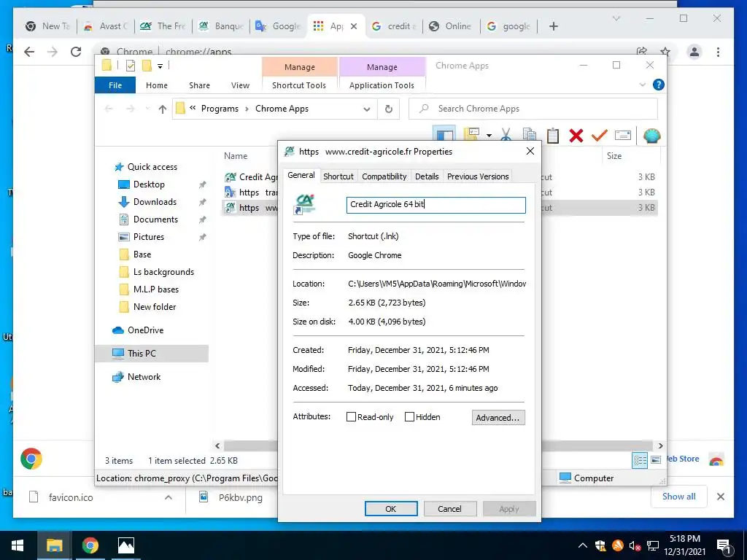The height and width of the screenshot is (560, 747).
Task: Click the Photos app in taskbar
Action: (x=126, y=545)
